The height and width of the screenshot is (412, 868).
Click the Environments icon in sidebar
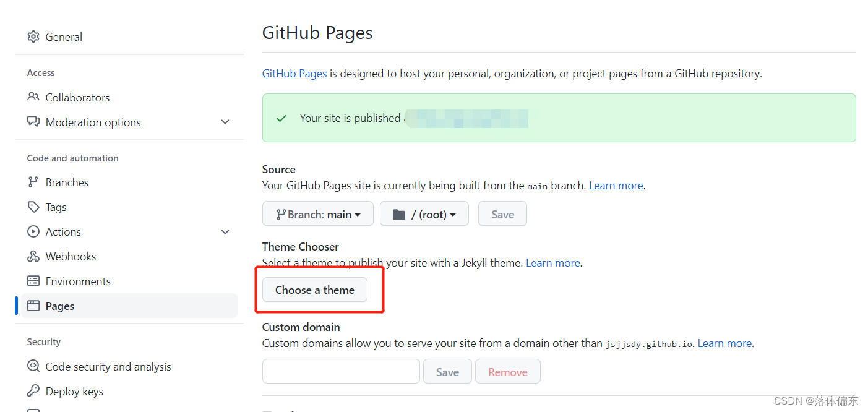coord(33,281)
